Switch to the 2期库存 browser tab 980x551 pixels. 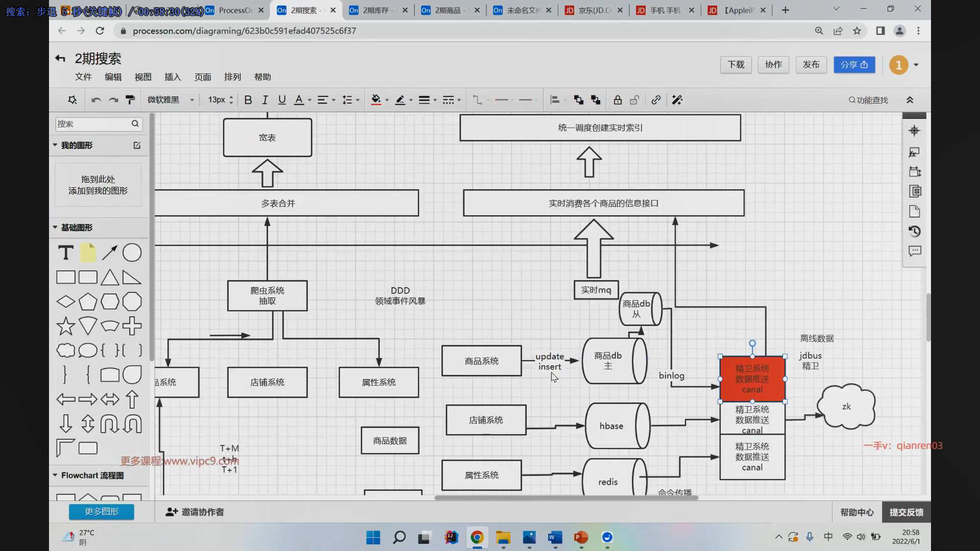(375, 10)
